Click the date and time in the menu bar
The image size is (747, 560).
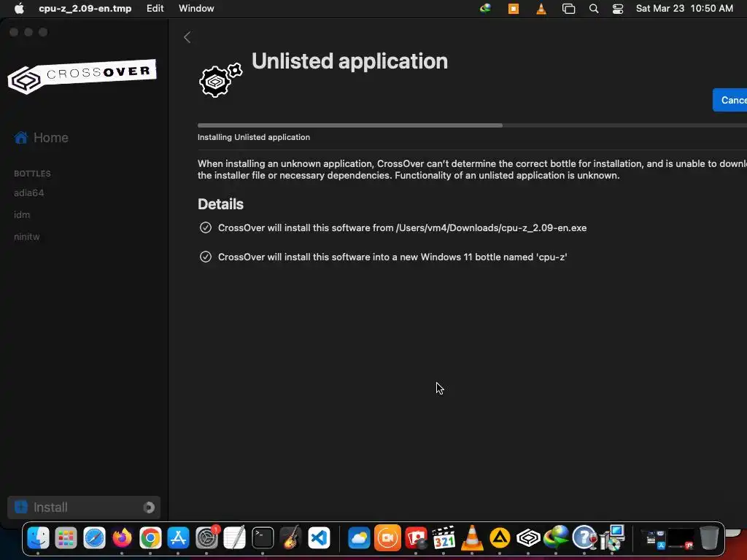(684, 9)
